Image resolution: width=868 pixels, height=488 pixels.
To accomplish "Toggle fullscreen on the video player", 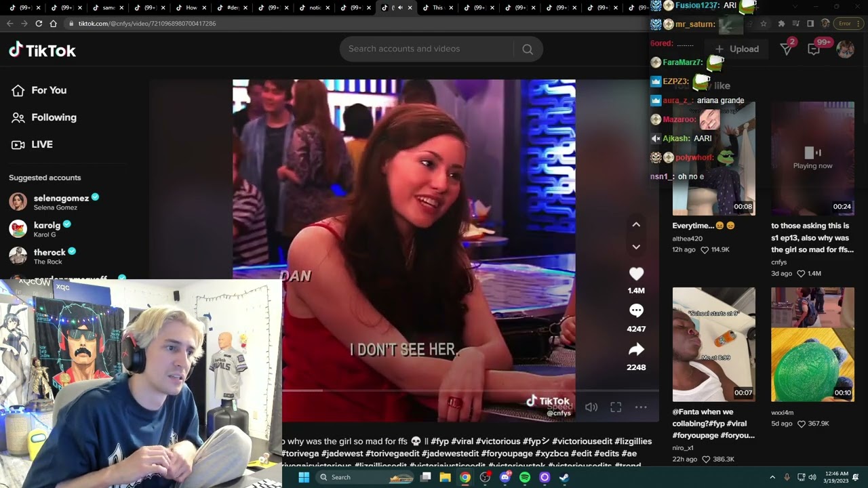I will [x=616, y=407].
